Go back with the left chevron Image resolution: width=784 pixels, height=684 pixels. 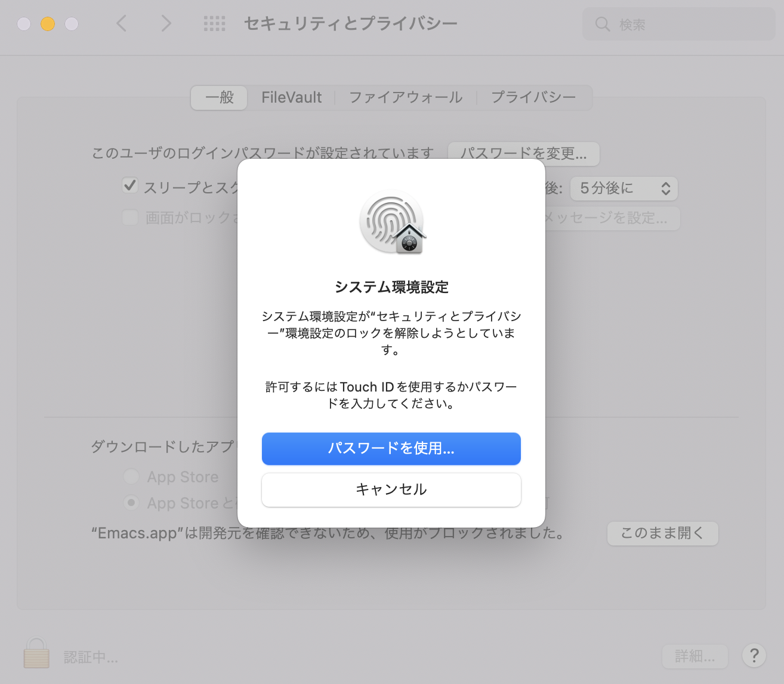[122, 24]
